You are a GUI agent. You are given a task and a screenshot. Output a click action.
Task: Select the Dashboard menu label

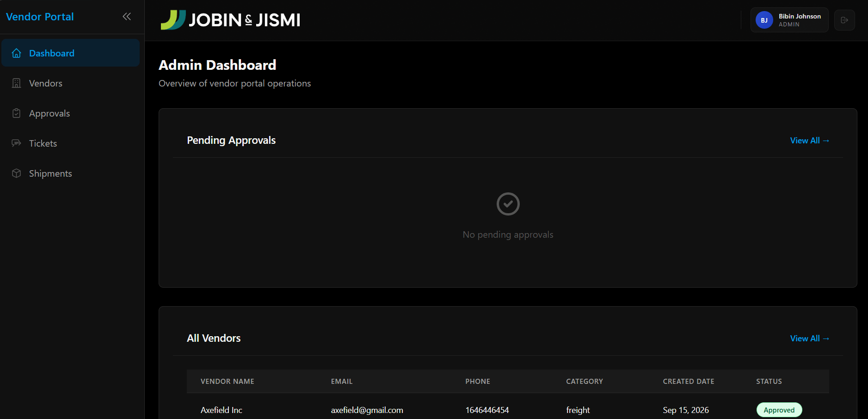(x=52, y=53)
